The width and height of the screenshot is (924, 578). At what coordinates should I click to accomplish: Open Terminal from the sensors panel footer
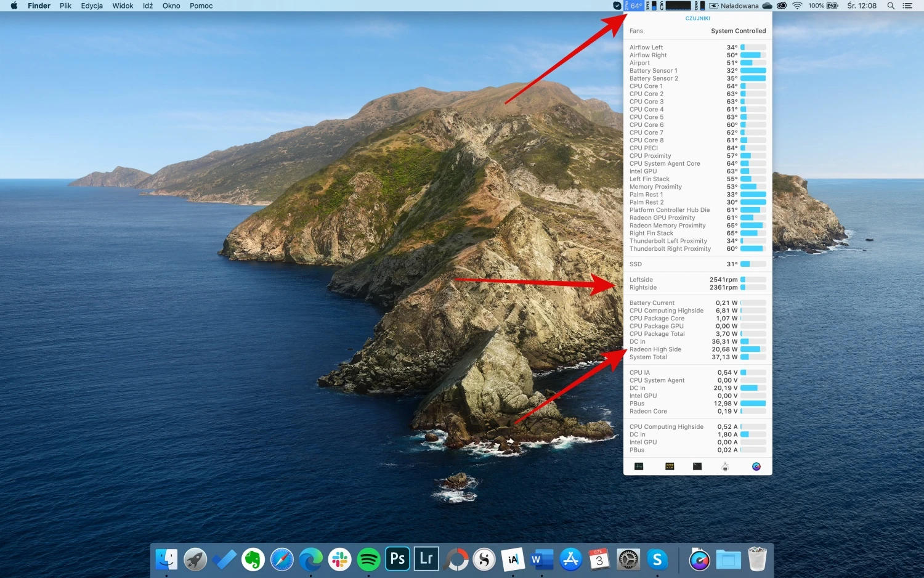click(x=697, y=466)
